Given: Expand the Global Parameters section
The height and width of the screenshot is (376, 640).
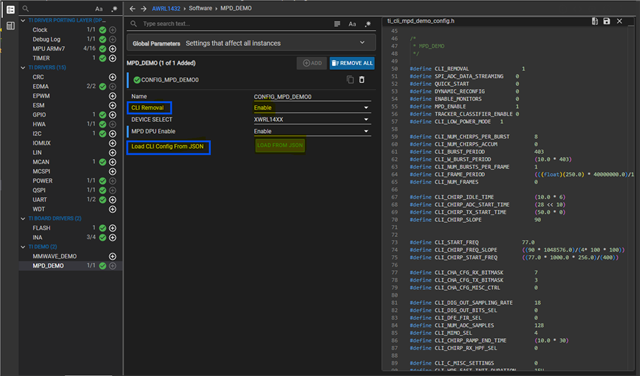Looking at the screenshot, I should [x=251, y=43].
